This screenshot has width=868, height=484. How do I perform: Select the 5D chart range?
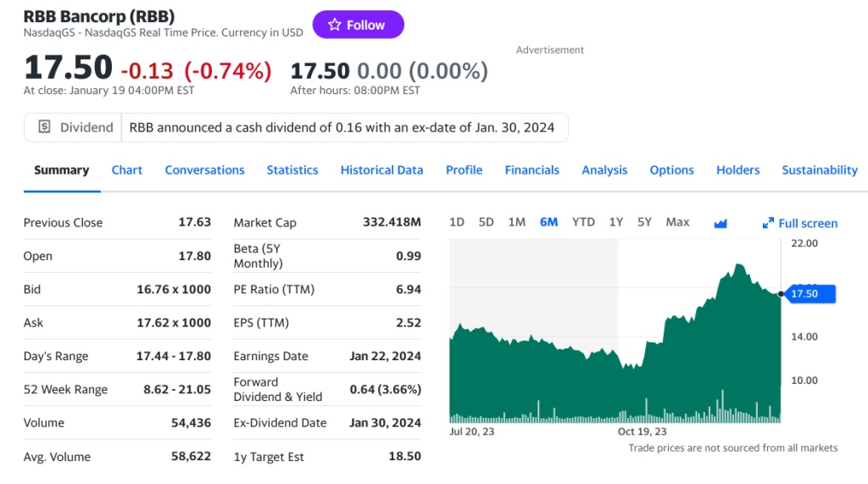[x=486, y=222]
